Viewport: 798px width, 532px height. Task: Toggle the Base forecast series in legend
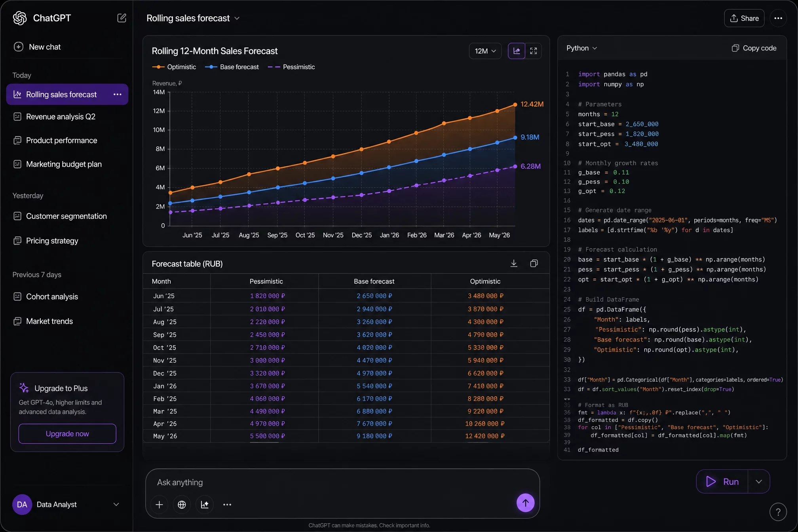click(232, 67)
